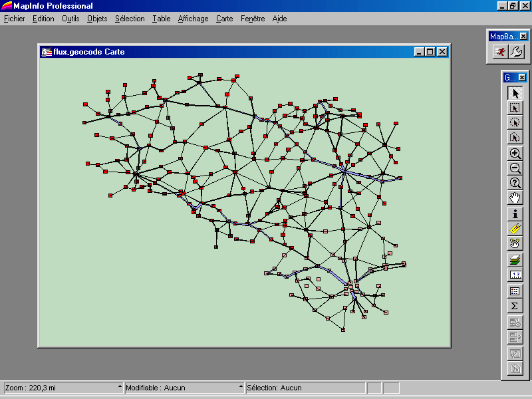Viewport: 532px width, 399px height.
Task: Restore down the MapInfo Professional window
Action: 513,6
